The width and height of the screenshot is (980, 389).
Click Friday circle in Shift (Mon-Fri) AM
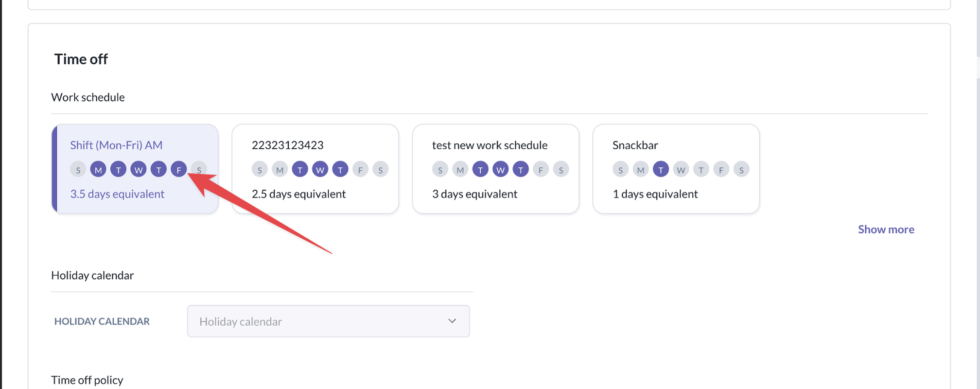tap(179, 170)
